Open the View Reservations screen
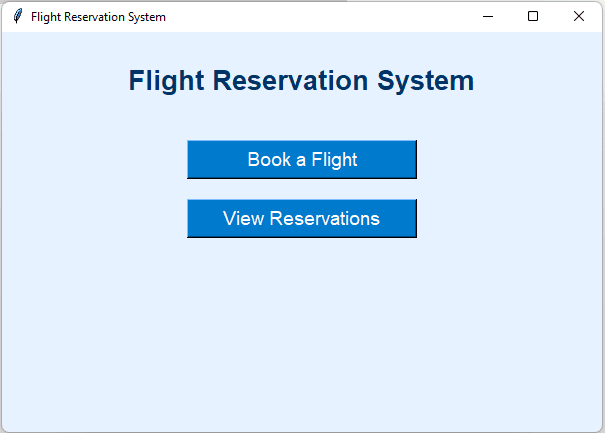Image resolution: width=605 pixels, height=433 pixels. (x=301, y=218)
